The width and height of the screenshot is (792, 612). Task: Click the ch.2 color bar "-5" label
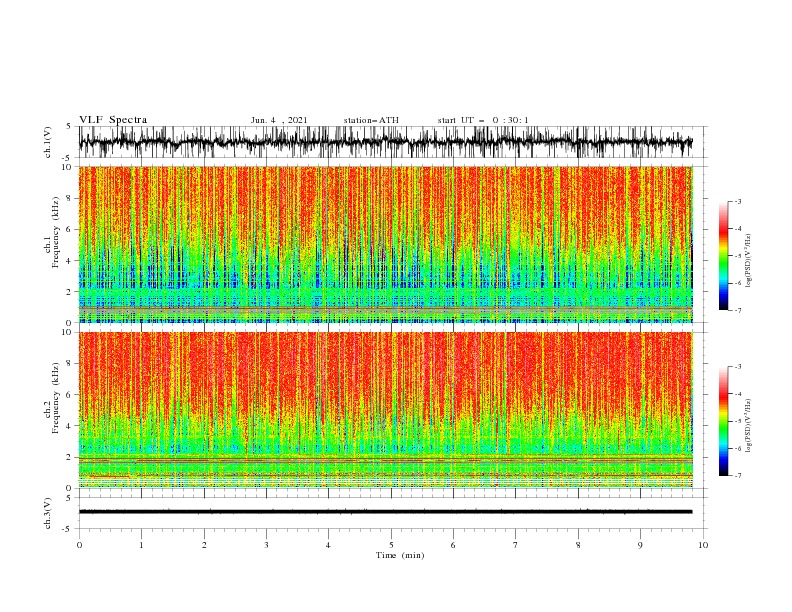tap(738, 421)
